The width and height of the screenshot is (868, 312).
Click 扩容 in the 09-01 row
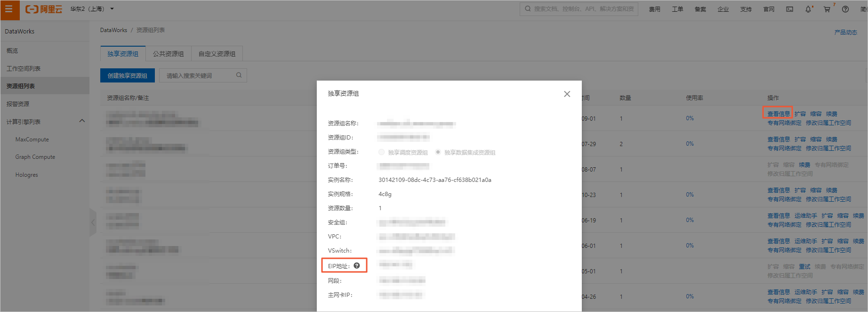(800, 114)
